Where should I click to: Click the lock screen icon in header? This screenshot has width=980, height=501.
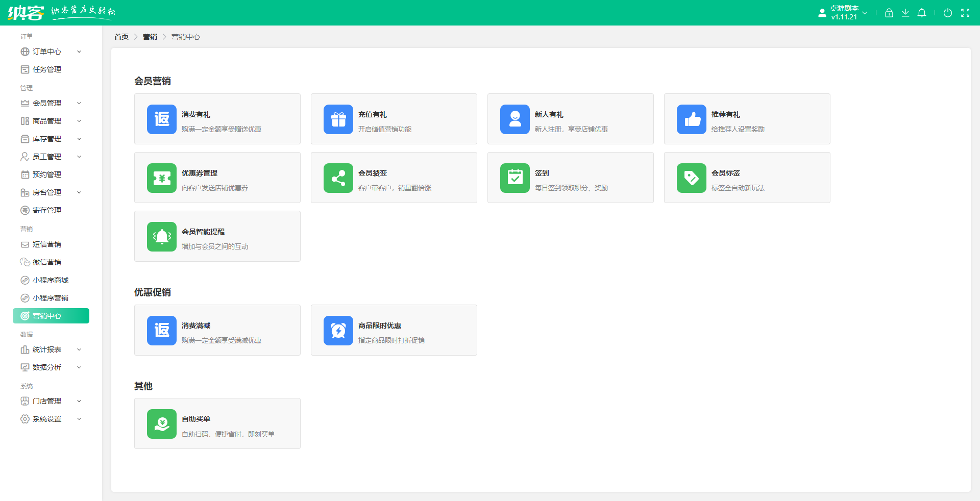(889, 13)
